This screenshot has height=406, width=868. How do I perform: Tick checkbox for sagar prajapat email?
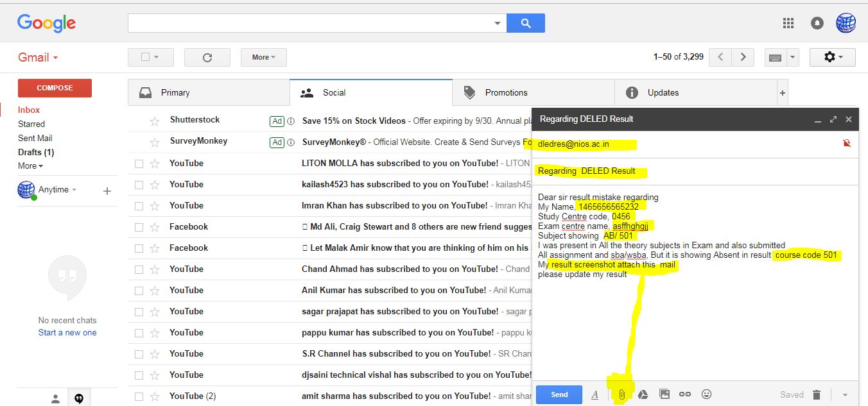pos(139,312)
